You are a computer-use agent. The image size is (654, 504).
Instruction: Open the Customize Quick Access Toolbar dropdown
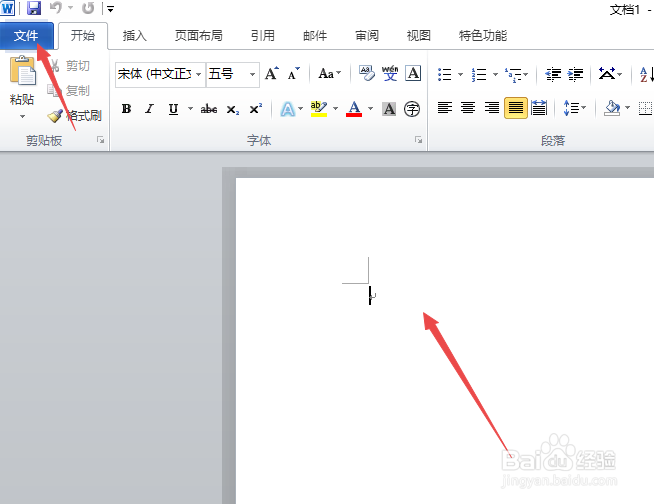click(111, 8)
